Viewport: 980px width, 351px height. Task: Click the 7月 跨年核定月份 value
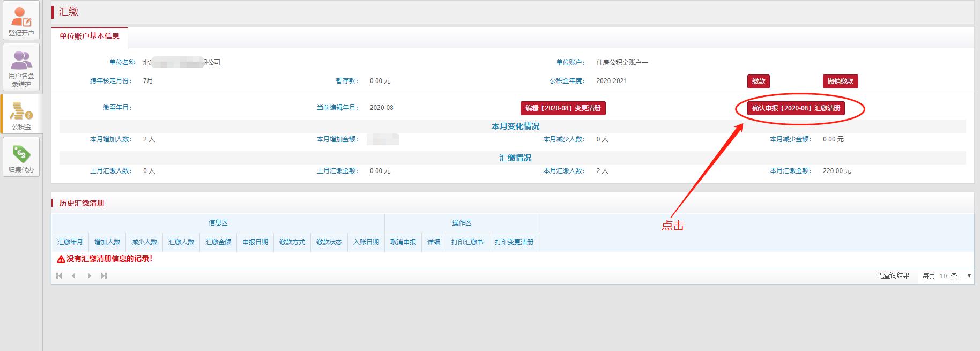pyautogui.click(x=148, y=81)
